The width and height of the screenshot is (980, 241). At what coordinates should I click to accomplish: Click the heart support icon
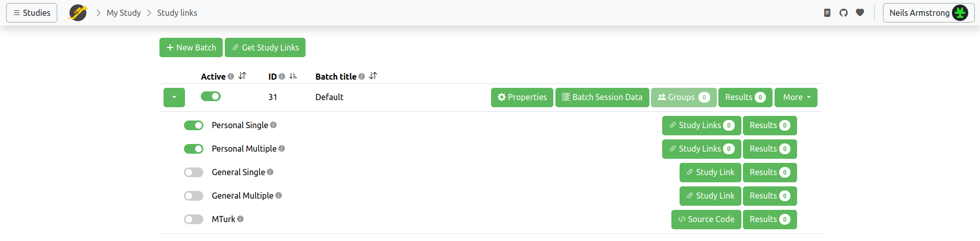tap(860, 13)
